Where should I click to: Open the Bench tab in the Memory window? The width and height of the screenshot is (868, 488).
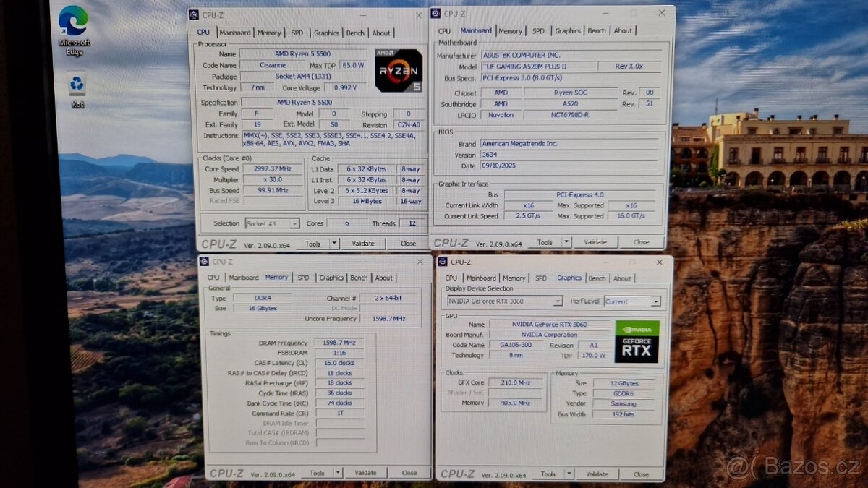(x=359, y=278)
